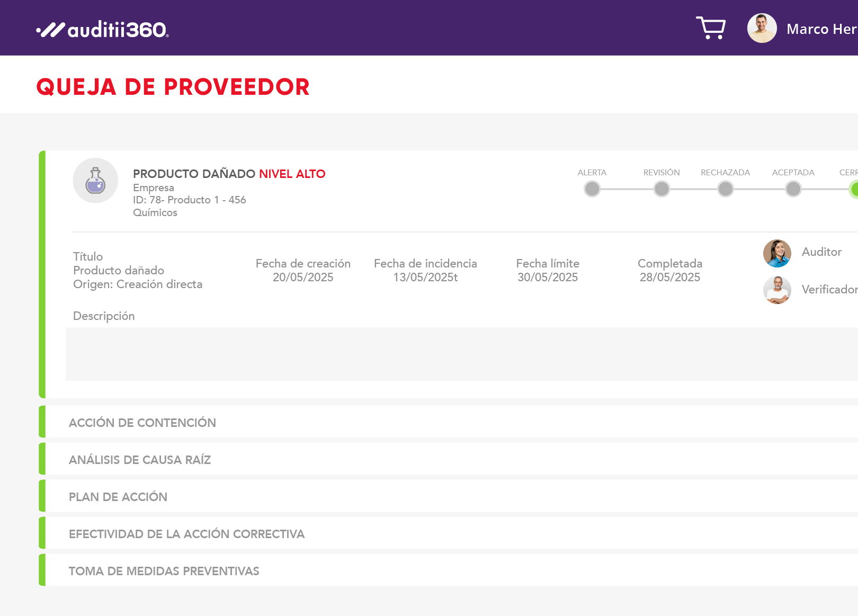Open the shopping cart icon
This screenshot has width=858, height=616.
point(711,28)
